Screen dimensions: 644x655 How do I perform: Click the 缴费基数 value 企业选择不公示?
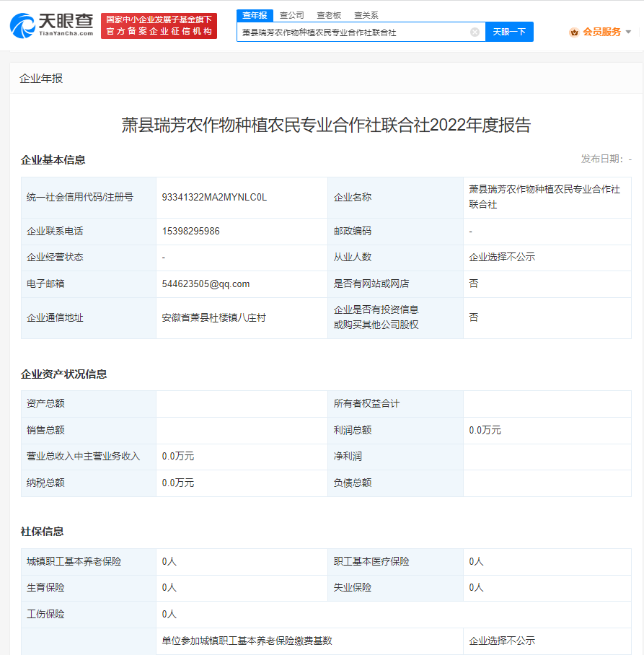tap(502, 641)
